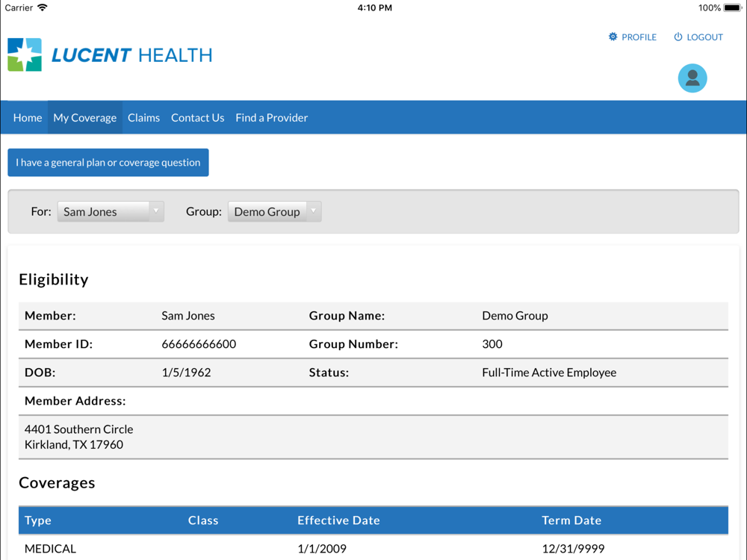Go to the Home tab
This screenshot has height=560, width=747.
click(28, 118)
